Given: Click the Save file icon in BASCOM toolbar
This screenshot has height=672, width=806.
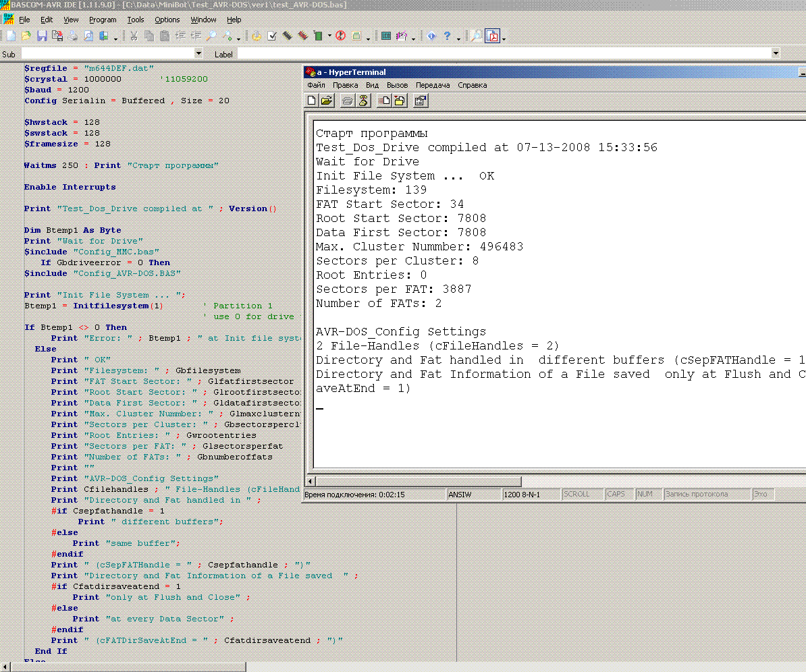Looking at the screenshot, I should (42, 36).
